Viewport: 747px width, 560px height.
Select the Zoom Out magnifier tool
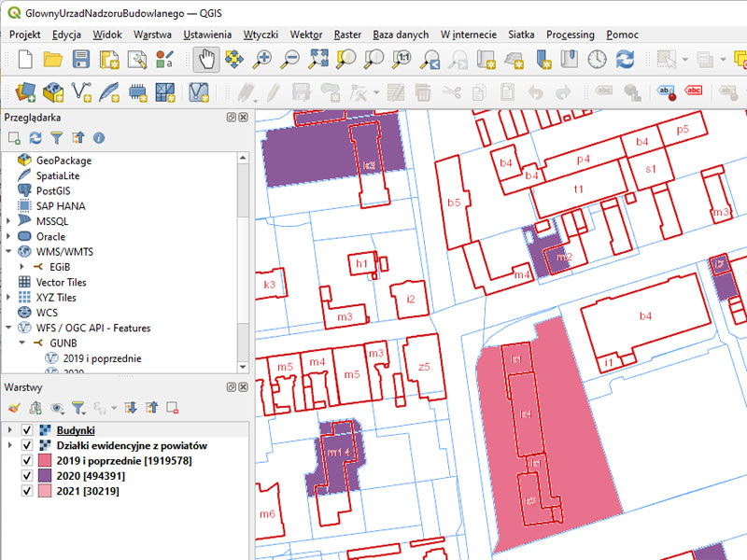[x=289, y=60]
